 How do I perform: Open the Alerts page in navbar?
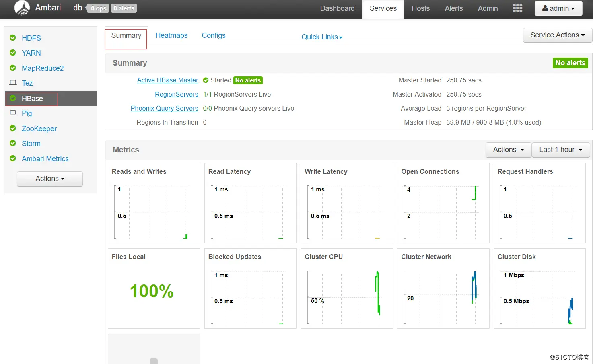454,8
